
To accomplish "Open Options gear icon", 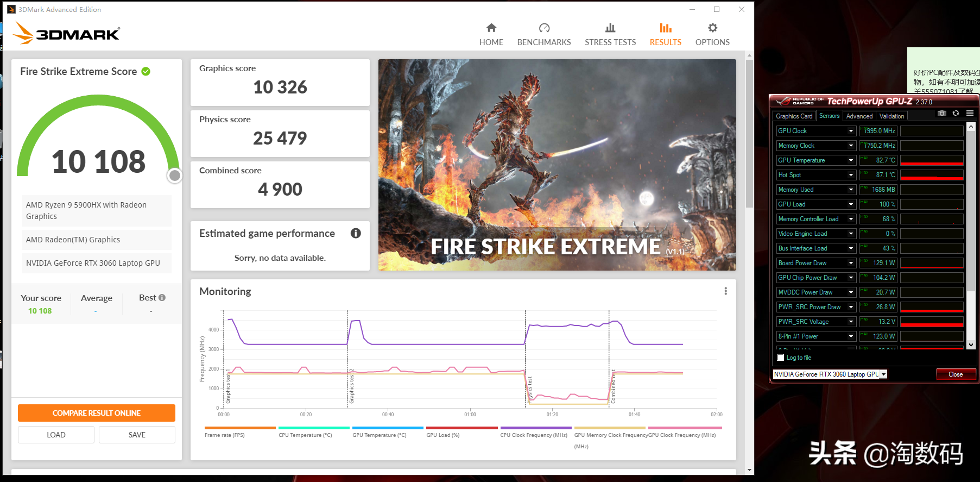I will pos(713,28).
